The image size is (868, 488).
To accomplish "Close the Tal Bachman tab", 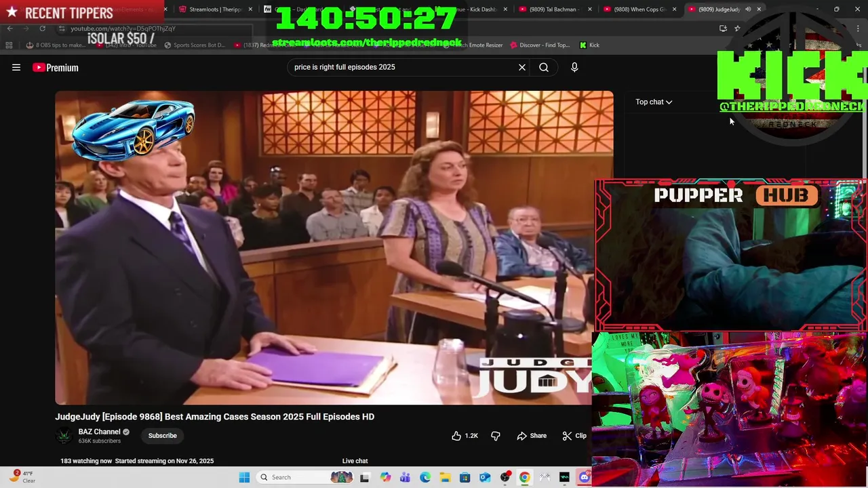I will pos(590,9).
